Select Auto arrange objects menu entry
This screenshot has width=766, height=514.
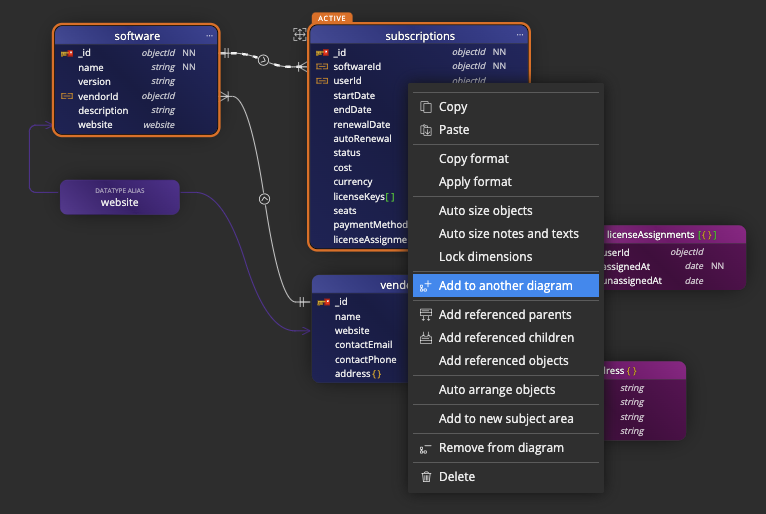496,390
